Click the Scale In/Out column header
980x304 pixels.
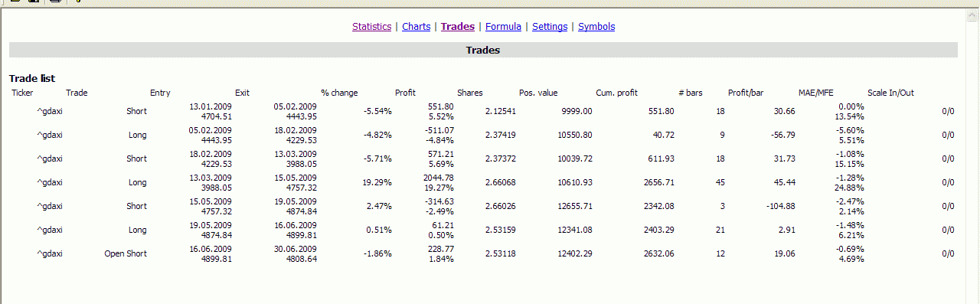click(x=890, y=93)
